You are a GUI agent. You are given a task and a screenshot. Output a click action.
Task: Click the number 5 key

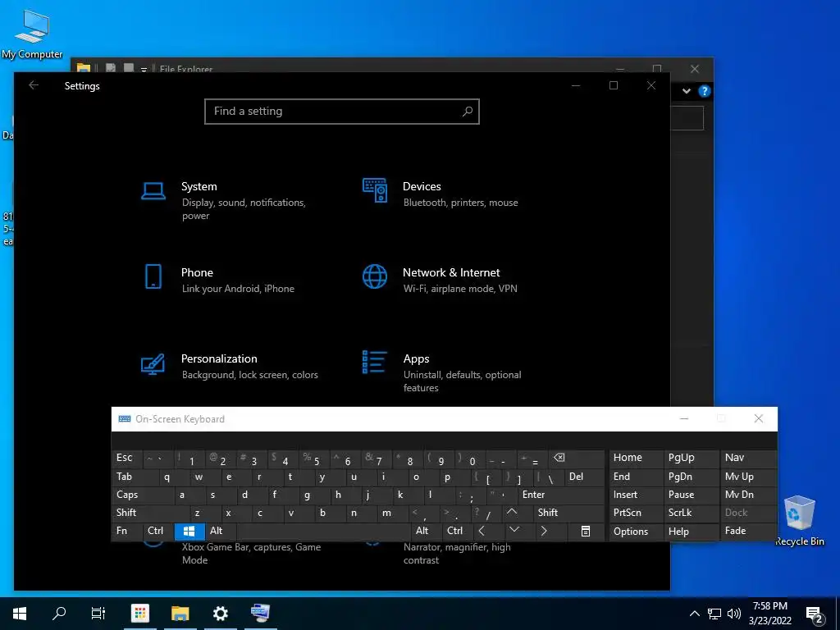click(314, 458)
